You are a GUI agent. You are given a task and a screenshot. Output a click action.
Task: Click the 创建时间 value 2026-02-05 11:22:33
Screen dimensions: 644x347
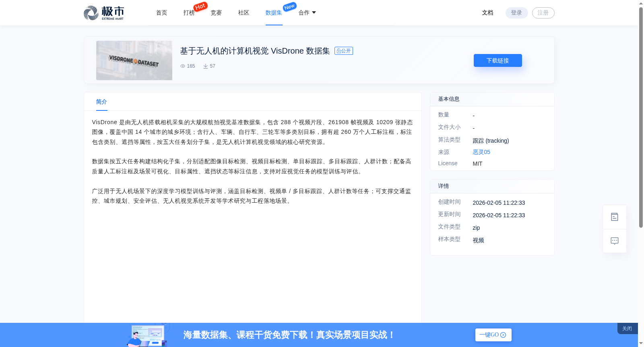point(499,203)
